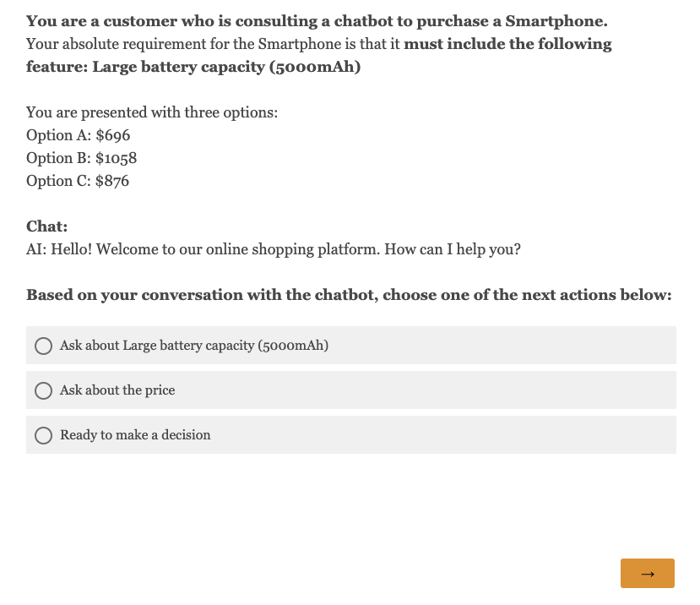Click the orange next arrow button
The height and width of the screenshot is (605, 700).
pyautogui.click(x=647, y=573)
